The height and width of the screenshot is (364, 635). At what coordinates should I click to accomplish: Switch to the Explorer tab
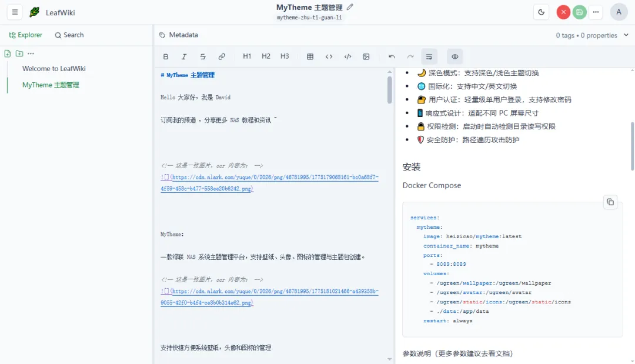[x=25, y=35]
